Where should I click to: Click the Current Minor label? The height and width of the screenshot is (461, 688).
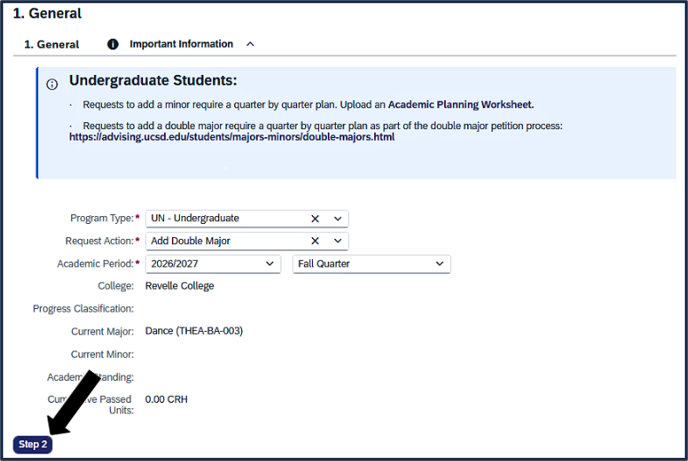[102, 354]
